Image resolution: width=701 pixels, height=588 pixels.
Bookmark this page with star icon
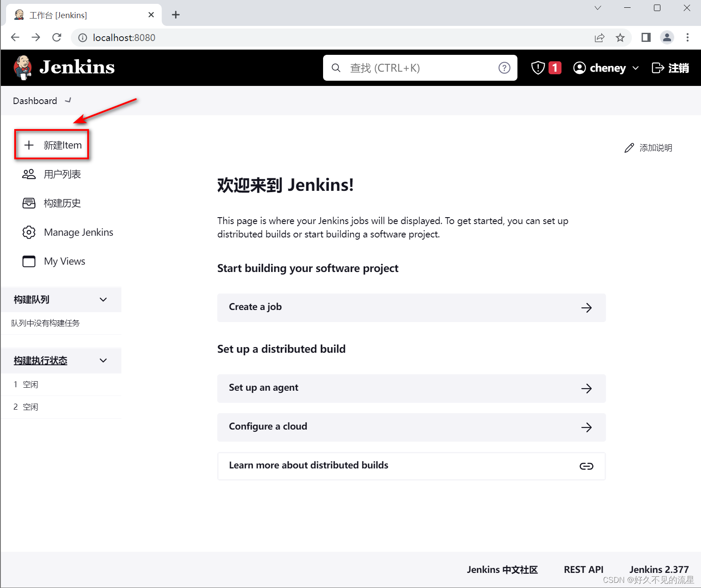pyautogui.click(x=620, y=38)
